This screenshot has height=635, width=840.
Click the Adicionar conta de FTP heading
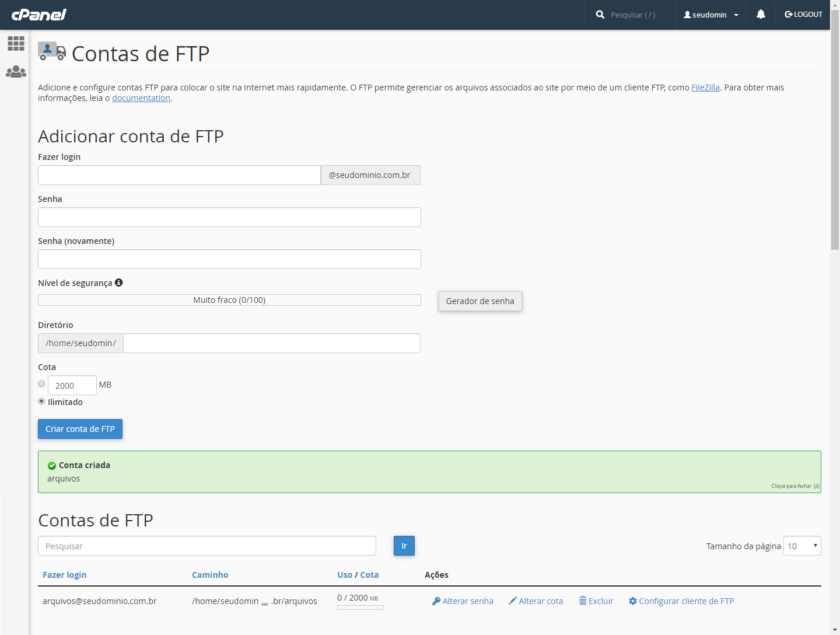(131, 136)
